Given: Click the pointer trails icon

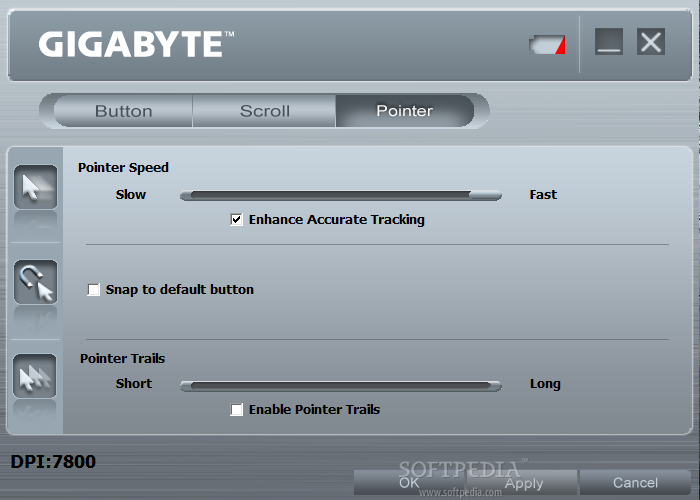Looking at the screenshot, I should [35, 376].
